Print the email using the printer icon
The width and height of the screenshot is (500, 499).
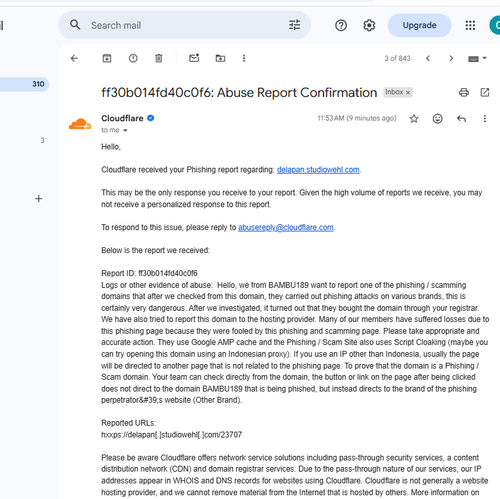[x=464, y=92]
